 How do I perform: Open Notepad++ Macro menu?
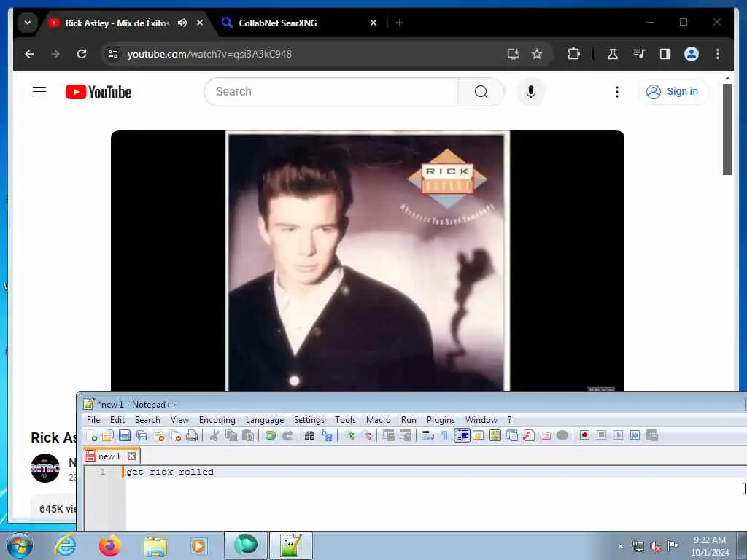click(x=379, y=420)
